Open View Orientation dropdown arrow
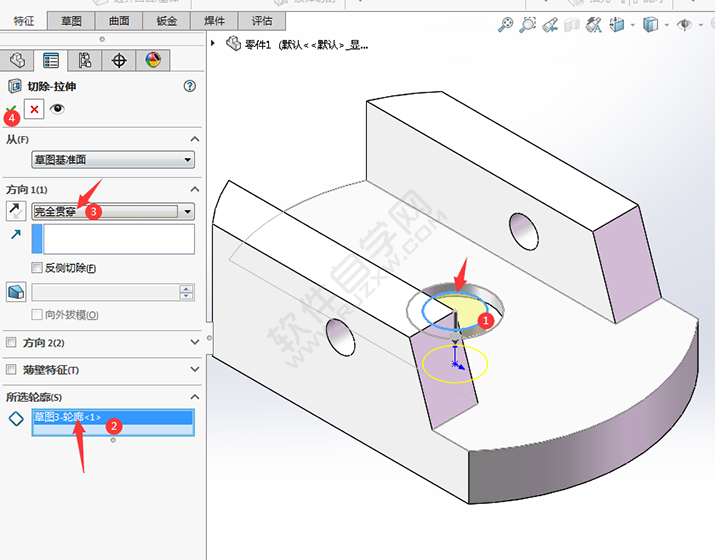This screenshot has width=715, height=560. click(632, 25)
